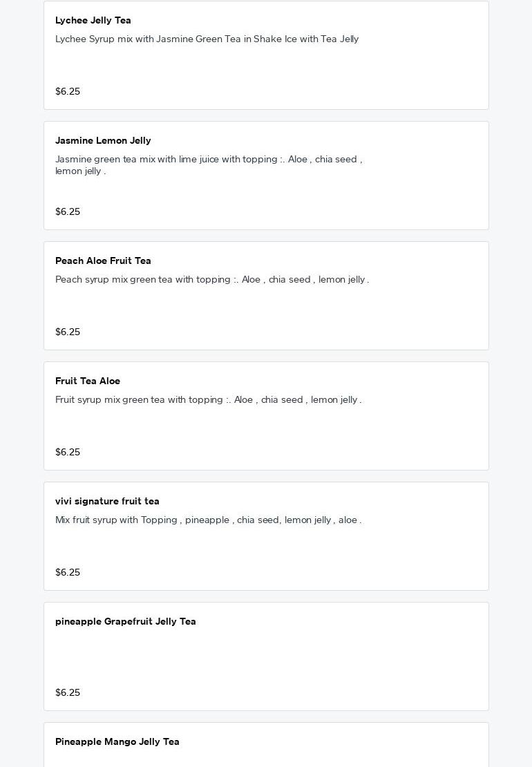Click the Mix fruit syrup with Topping description
532x767 pixels.
point(208,520)
